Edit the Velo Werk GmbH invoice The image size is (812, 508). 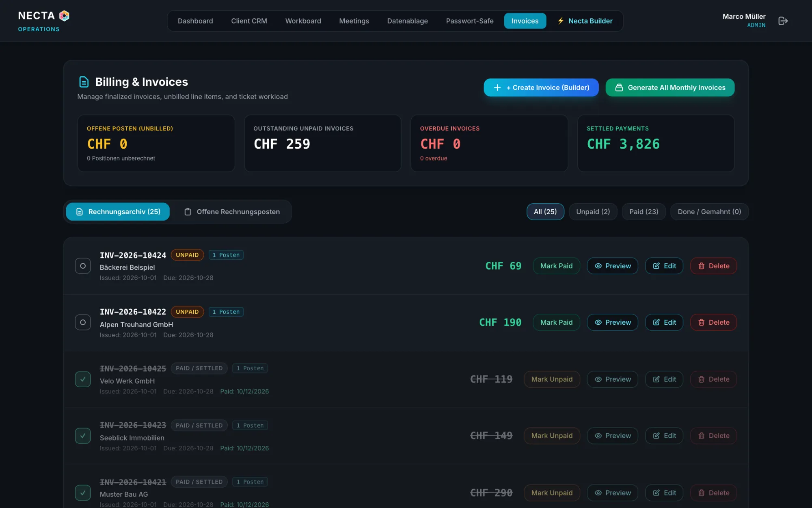point(664,379)
